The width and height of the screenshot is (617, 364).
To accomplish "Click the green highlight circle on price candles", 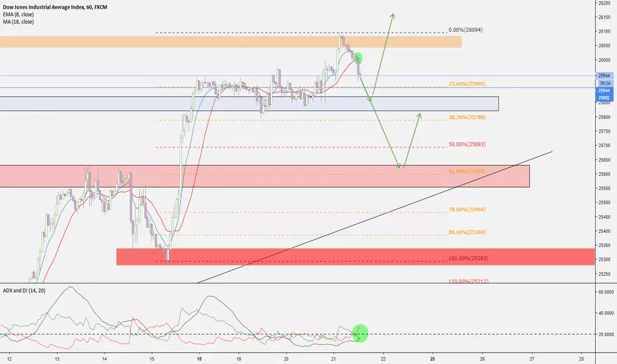I will pos(357,59).
